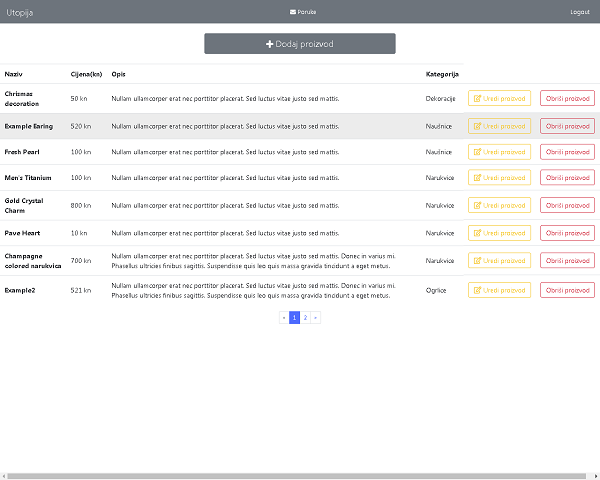Edit the Gold Crystal Charm product

coord(499,205)
